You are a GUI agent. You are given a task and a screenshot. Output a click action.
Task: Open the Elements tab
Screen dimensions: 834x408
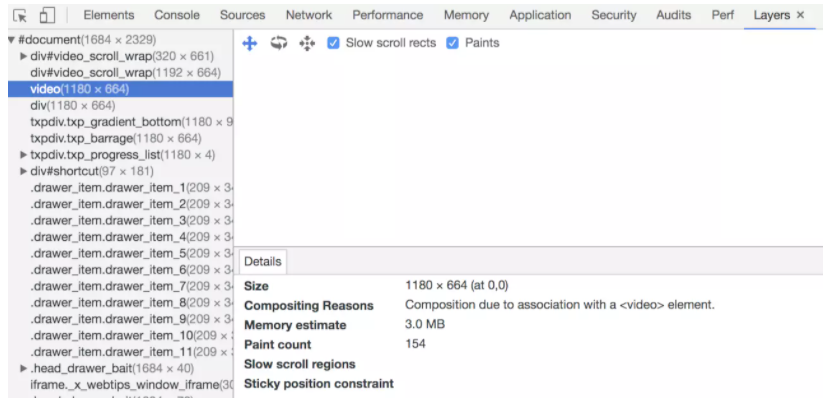point(109,15)
